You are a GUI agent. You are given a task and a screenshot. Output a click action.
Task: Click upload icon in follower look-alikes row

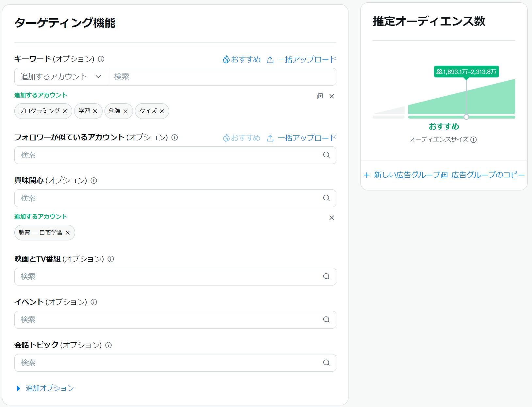pos(270,138)
